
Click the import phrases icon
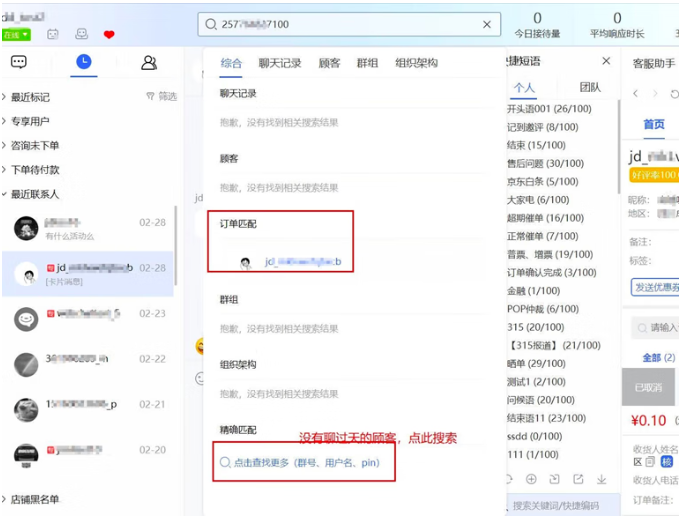pos(555,479)
